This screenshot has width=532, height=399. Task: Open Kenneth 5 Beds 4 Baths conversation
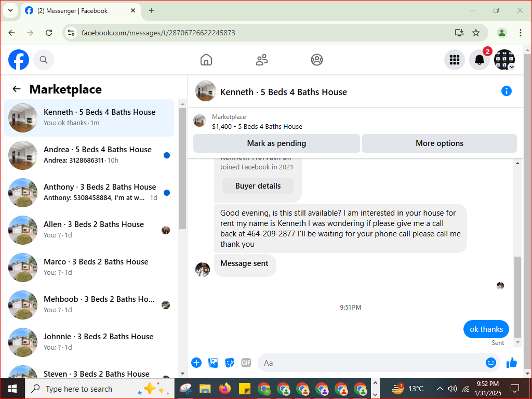[x=89, y=118]
